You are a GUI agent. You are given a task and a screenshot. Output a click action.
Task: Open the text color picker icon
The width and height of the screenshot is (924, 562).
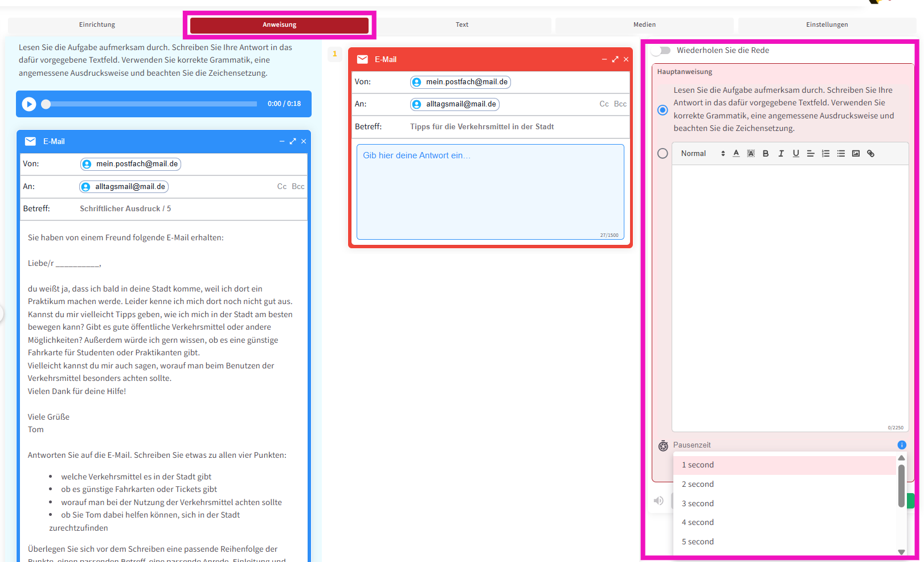pos(736,154)
